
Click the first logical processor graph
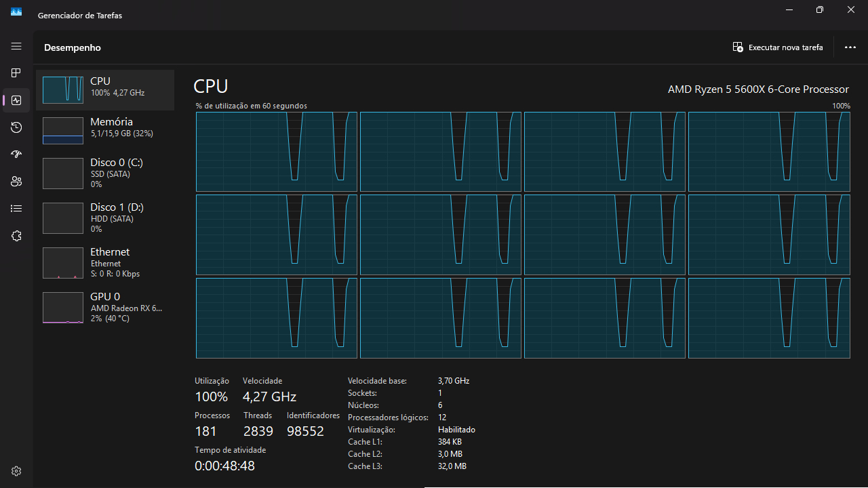[x=276, y=152]
